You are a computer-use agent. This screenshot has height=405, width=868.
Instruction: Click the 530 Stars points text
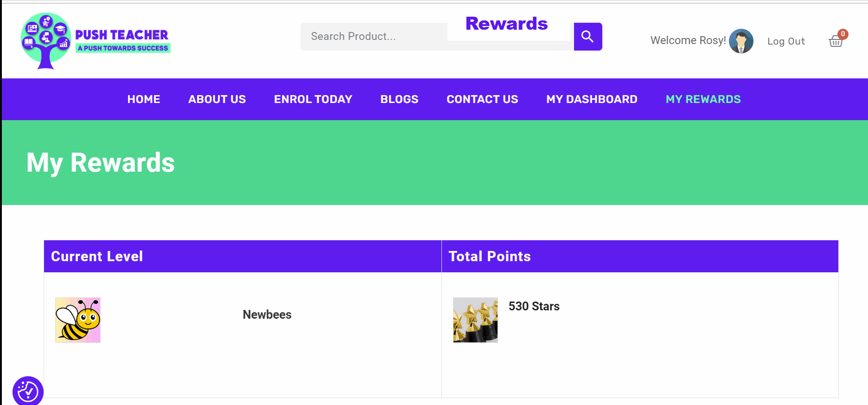click(x=534, y=306)
